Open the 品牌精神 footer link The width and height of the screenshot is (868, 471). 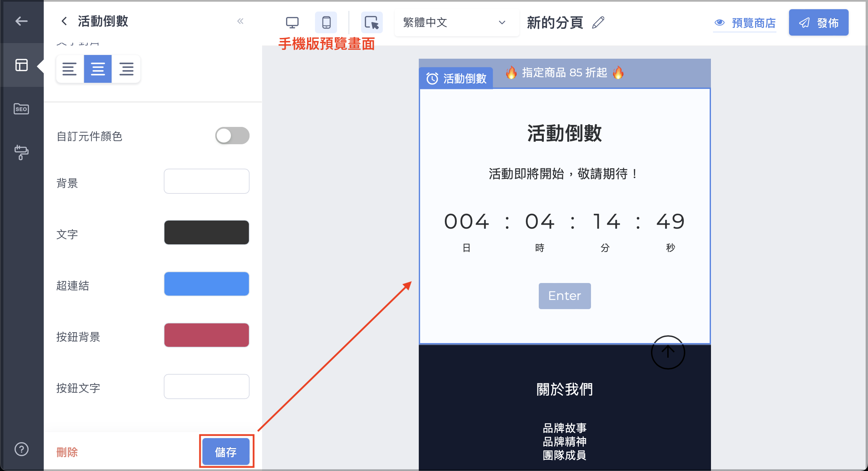click(565, 442)
